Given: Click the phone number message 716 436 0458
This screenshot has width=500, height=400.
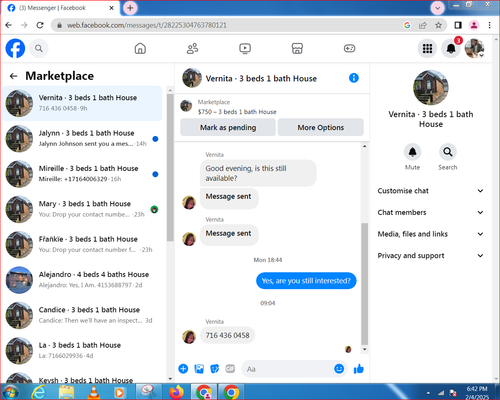Looking at the screenshot, I should (x=227, y=335).
